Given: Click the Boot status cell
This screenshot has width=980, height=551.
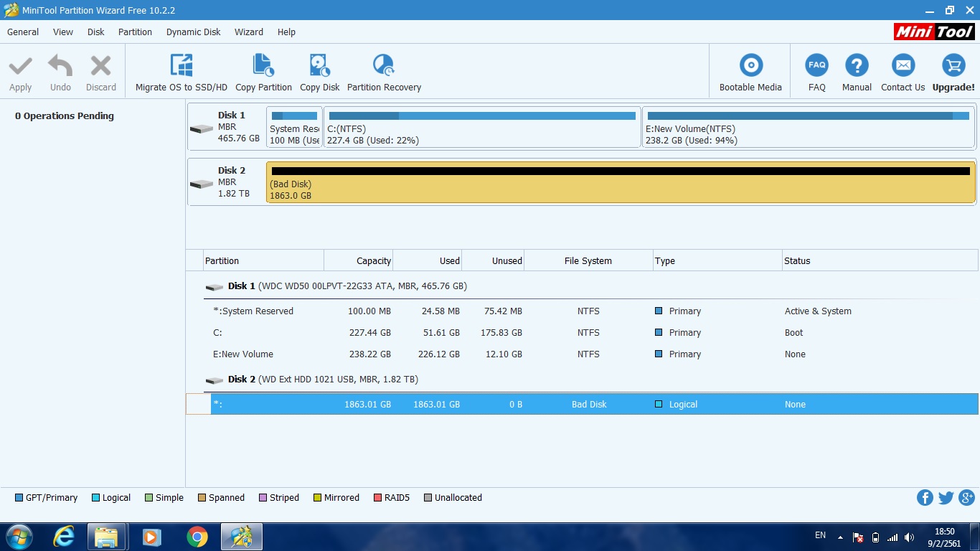Looking at the screenshot, I should point(793,333).
